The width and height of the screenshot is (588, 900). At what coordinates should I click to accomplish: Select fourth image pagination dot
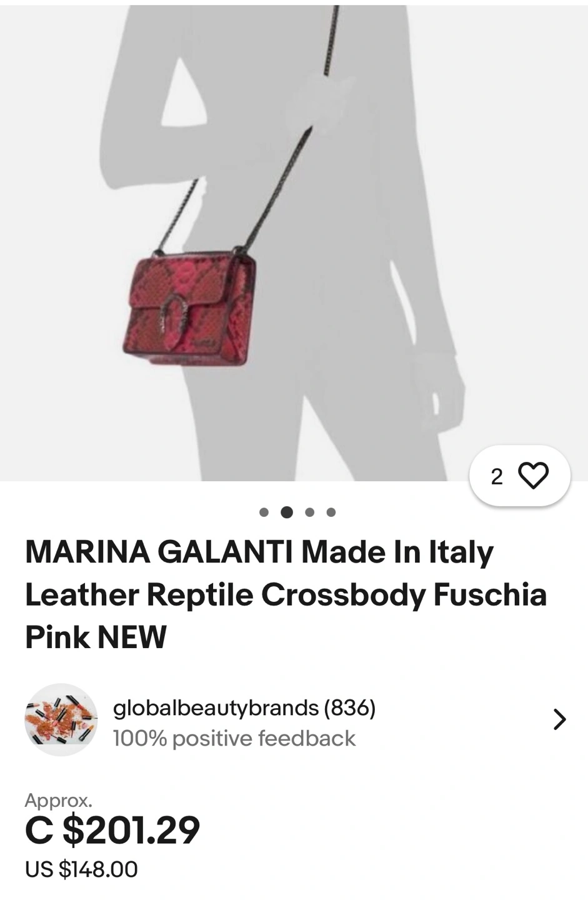pyautogui.click(x=331, y=512)
